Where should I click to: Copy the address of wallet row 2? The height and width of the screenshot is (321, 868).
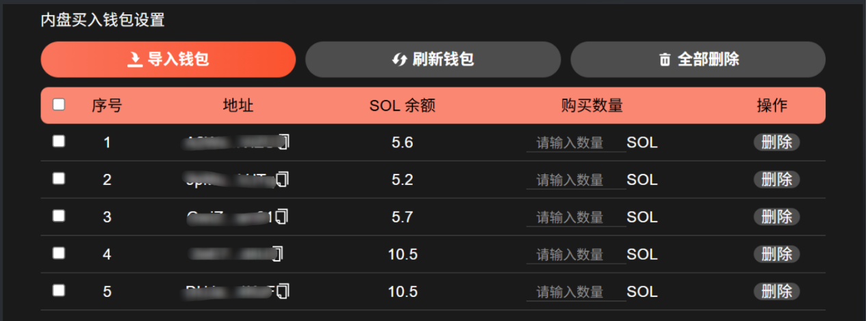coord(283,179)
